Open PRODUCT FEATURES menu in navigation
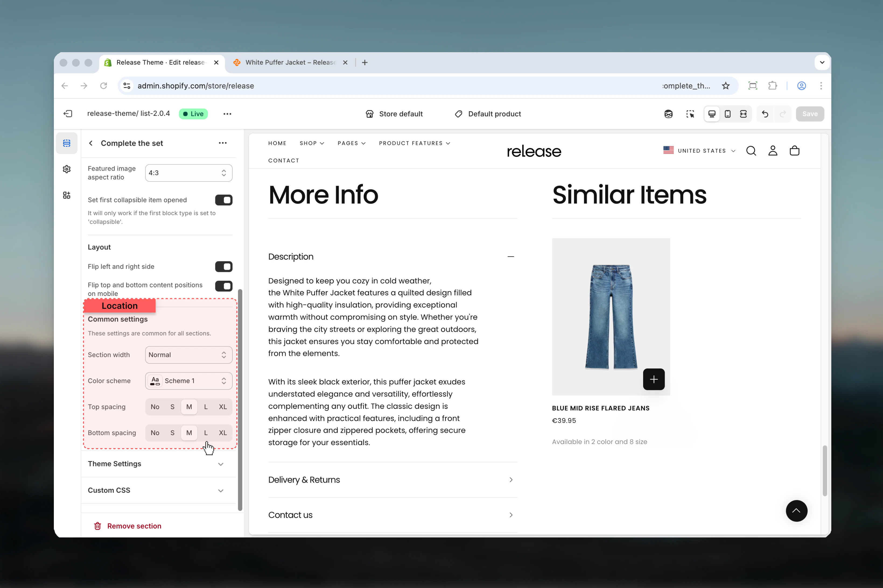The image size is (883, 588). (414, 143)
